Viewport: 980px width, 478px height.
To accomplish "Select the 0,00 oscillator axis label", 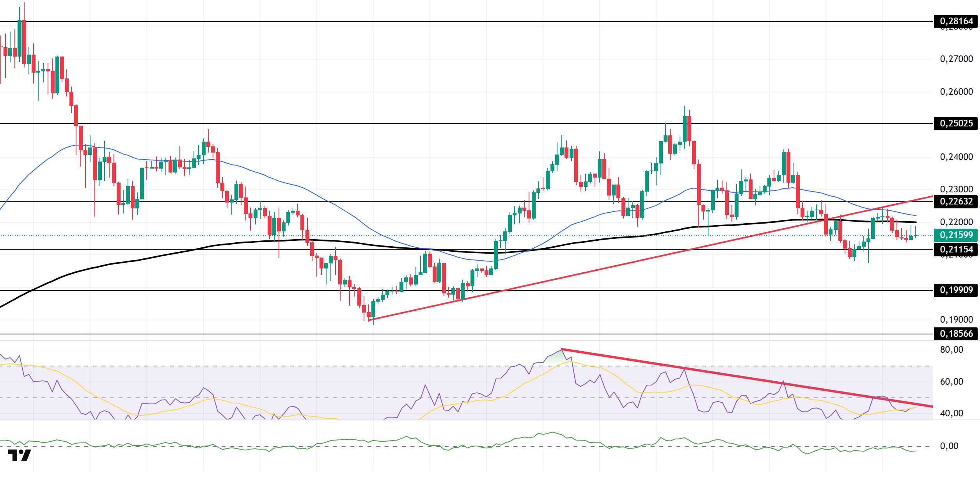I will pyautogui.click(x=949, y=446).
